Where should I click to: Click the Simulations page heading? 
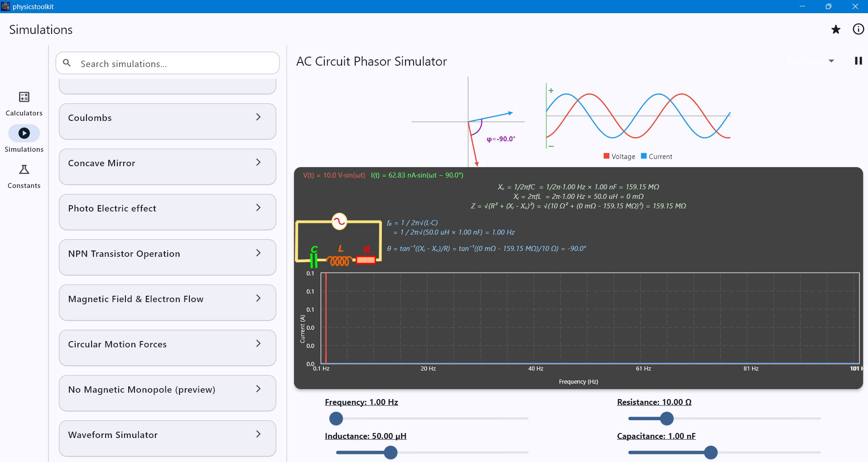click(41, 30)
